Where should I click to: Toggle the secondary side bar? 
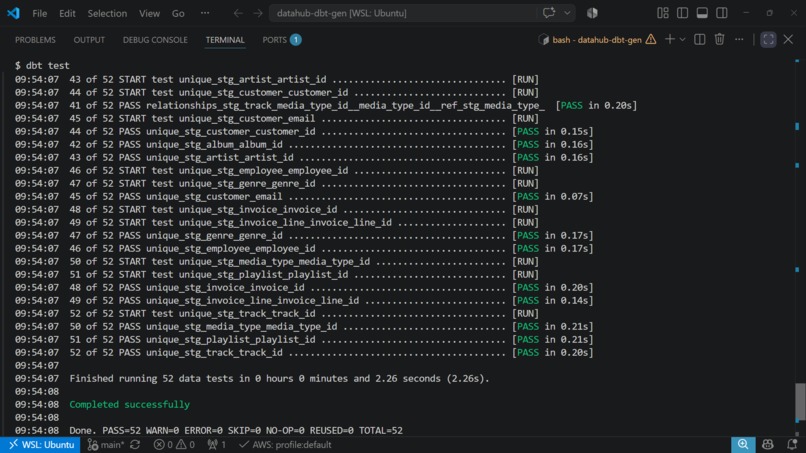point(722,13)
